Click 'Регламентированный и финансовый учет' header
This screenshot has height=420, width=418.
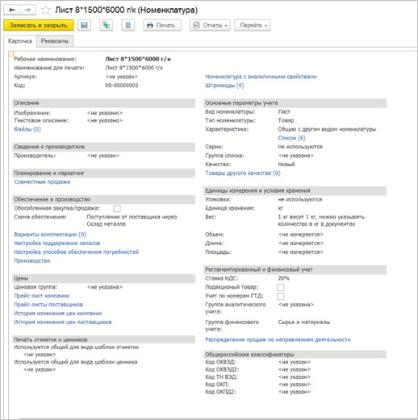(x=295, y=269)
